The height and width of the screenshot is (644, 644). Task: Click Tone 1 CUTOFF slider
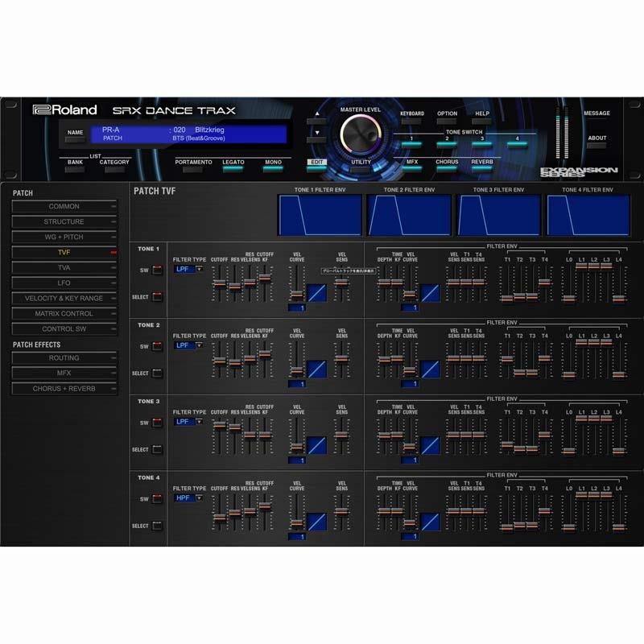click(220, 283)
